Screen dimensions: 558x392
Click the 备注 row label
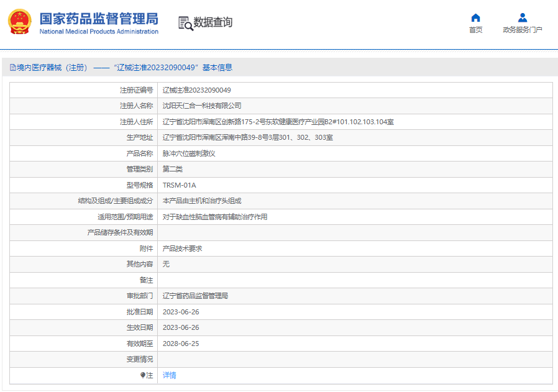tap(146, 280)
